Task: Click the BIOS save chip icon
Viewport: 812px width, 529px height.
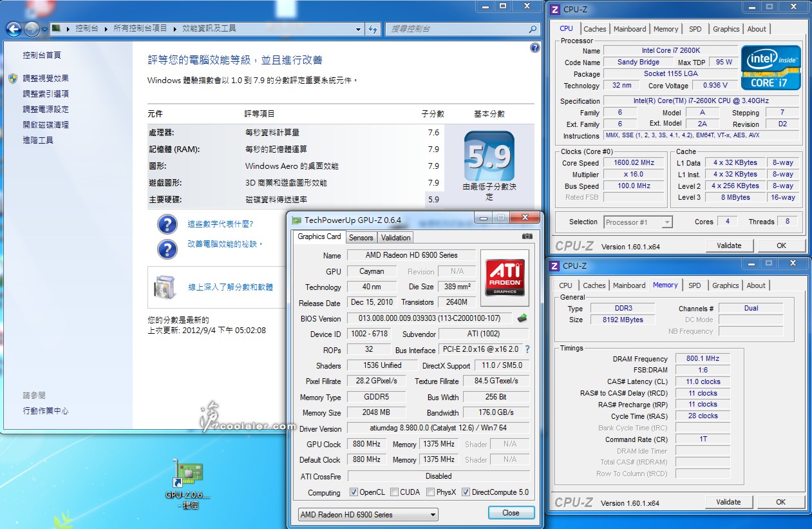Action: (x=522, y=318)
